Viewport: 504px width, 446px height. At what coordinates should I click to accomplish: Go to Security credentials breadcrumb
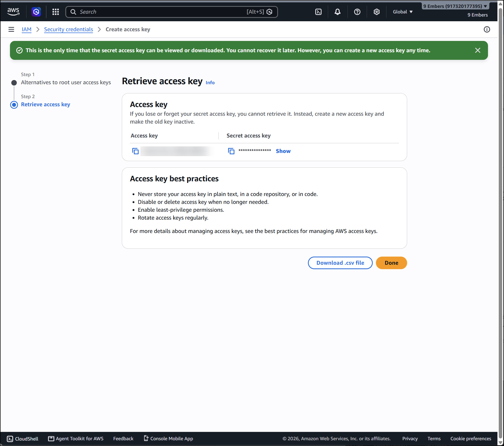69,29
